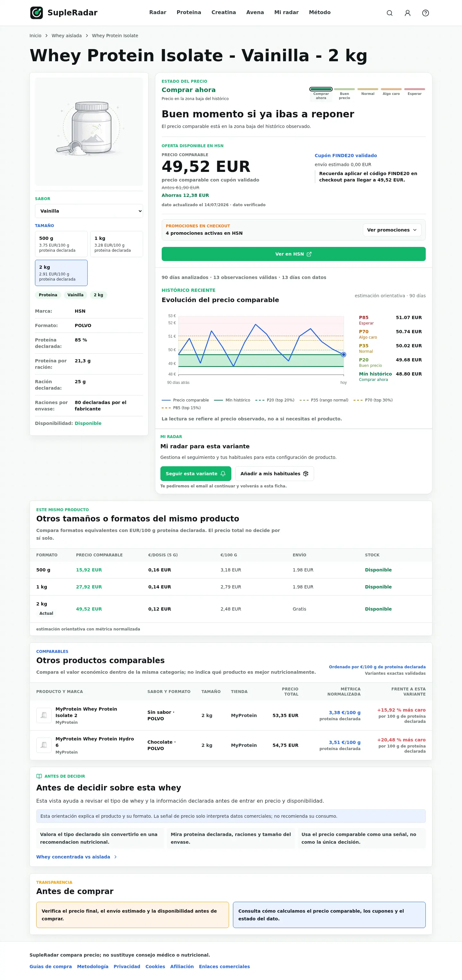462x980 pixels.
Task: Open Guías de compra footer link
Action: pyautogui.click(x=51, y=967)
